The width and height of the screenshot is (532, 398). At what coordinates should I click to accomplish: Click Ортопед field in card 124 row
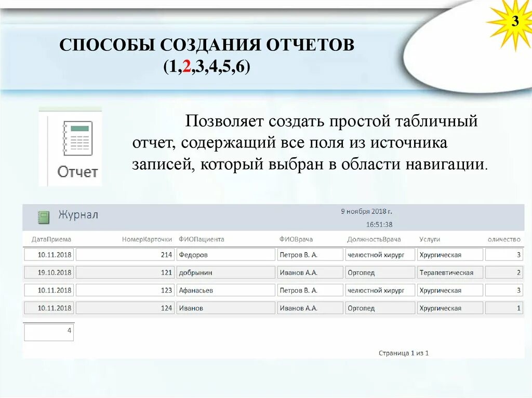[x=380, y=308]
